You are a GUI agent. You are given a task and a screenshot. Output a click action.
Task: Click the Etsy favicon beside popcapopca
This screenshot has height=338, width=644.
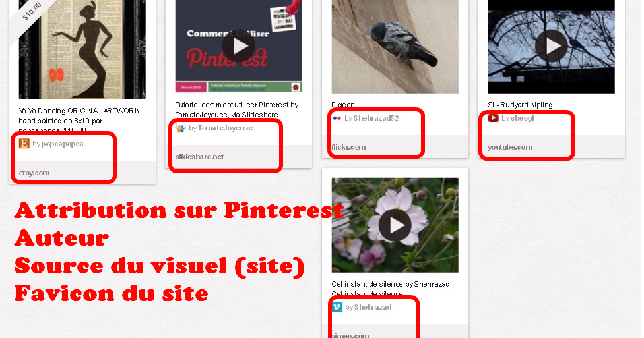(24, 144)
